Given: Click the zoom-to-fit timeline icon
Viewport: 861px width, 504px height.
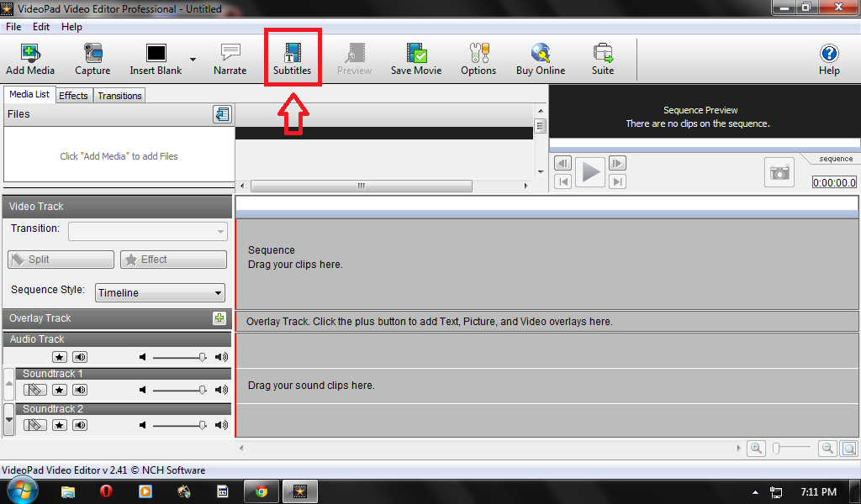Looking at the screenshot, I should (x=849, y=449).
